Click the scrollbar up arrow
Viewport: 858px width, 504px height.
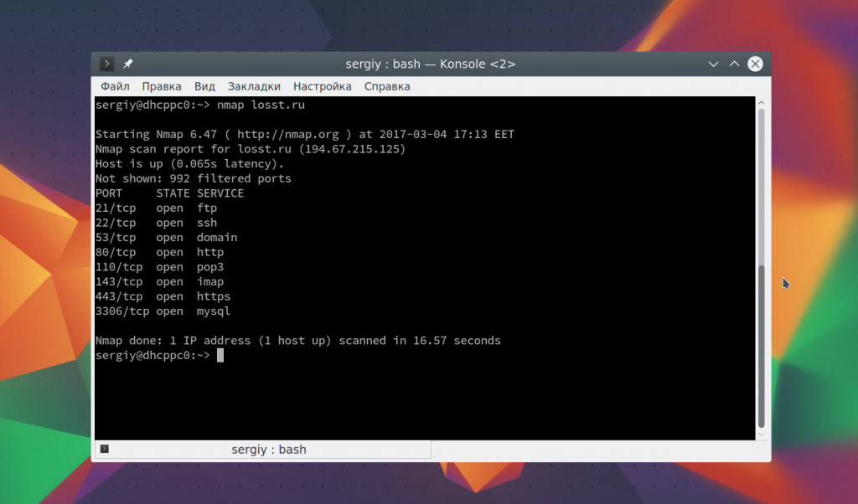762,102
